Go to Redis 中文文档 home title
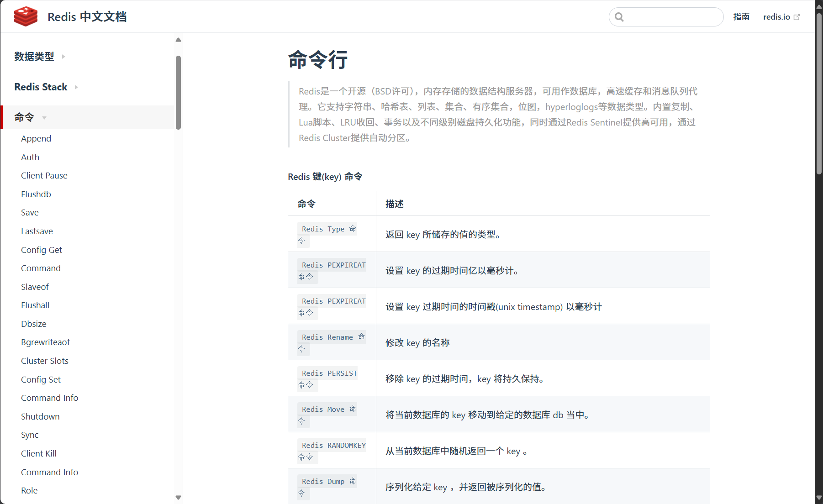Screen dimensions: 823x504 click(87, 17)
